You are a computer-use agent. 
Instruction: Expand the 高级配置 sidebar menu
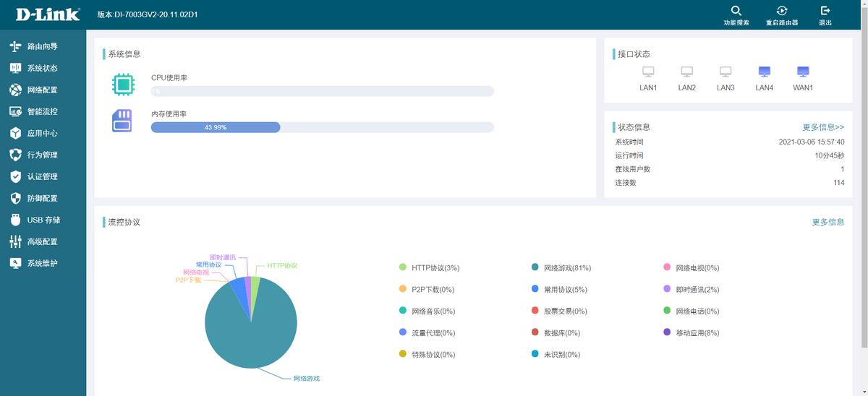pos(43,241)
